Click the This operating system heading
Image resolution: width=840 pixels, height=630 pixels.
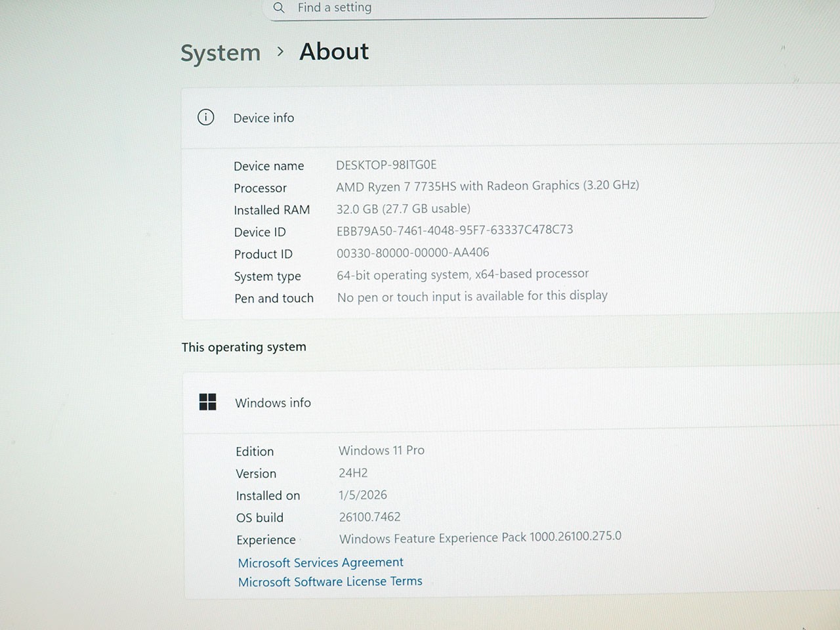point(243,347)
